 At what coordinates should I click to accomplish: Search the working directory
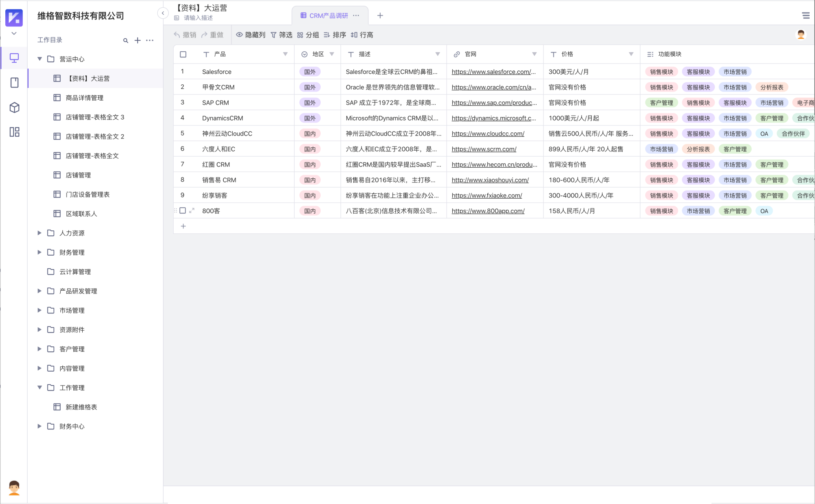coord(126,40)
